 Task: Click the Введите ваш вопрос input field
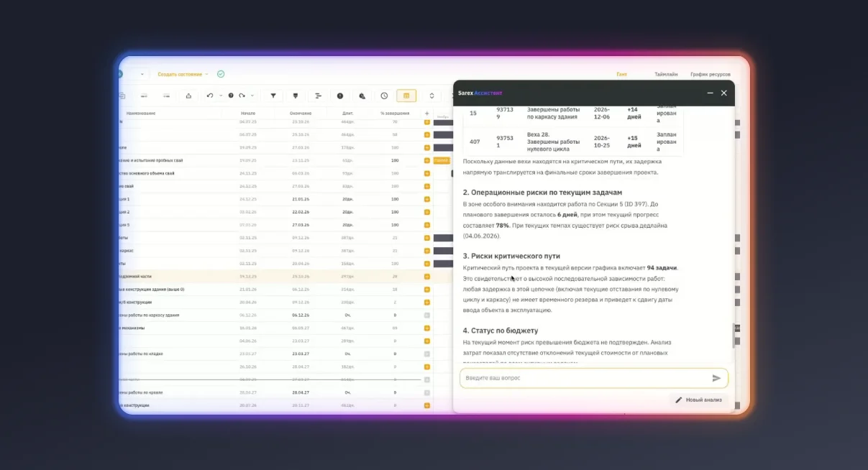tap(594, 378)
